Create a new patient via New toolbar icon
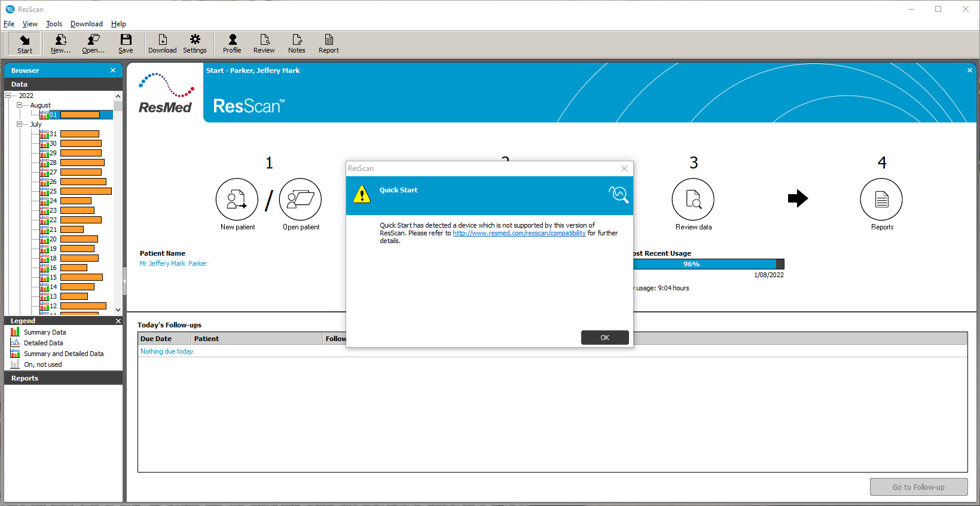The image size is (980, 506). [60, 44]
